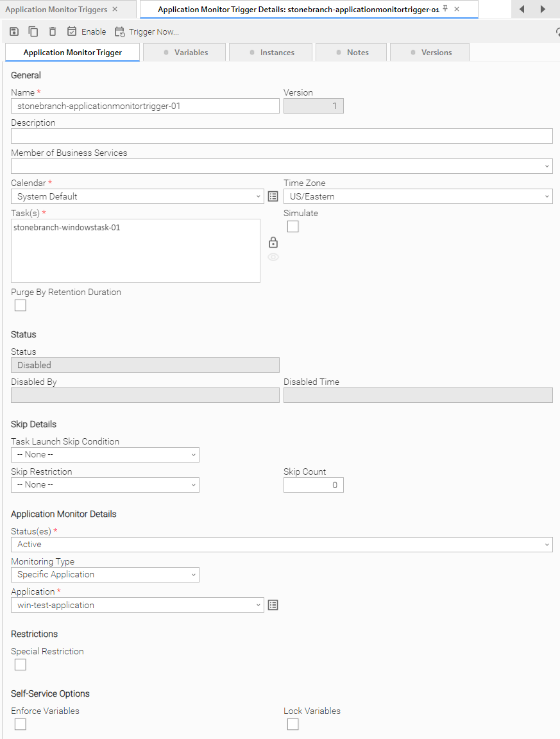Open the Instances tab
This screenshot has width=560, height=739.
271,53
